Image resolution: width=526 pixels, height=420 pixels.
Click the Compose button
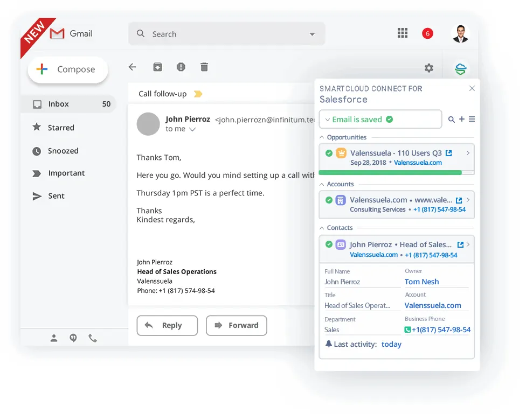coord(68,69)
